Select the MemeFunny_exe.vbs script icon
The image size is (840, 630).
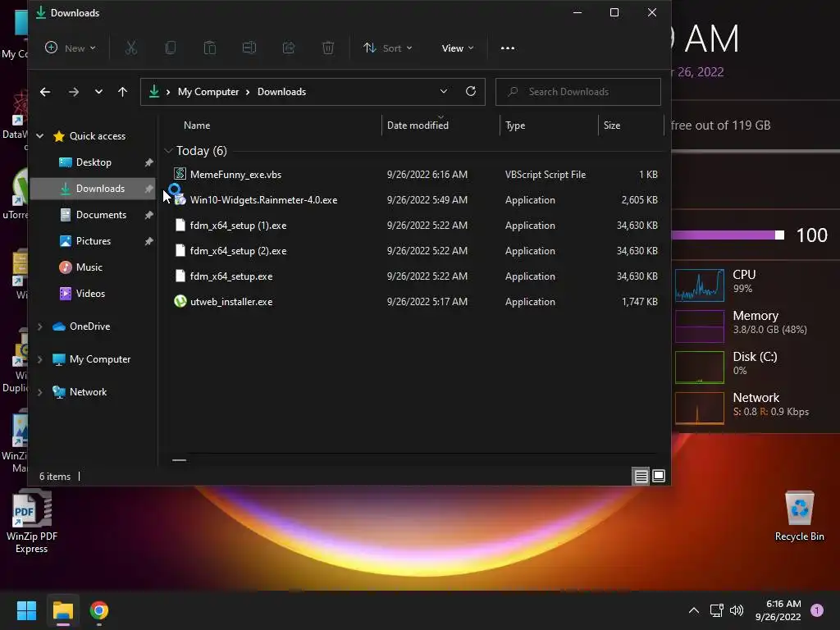click(180, 174)
